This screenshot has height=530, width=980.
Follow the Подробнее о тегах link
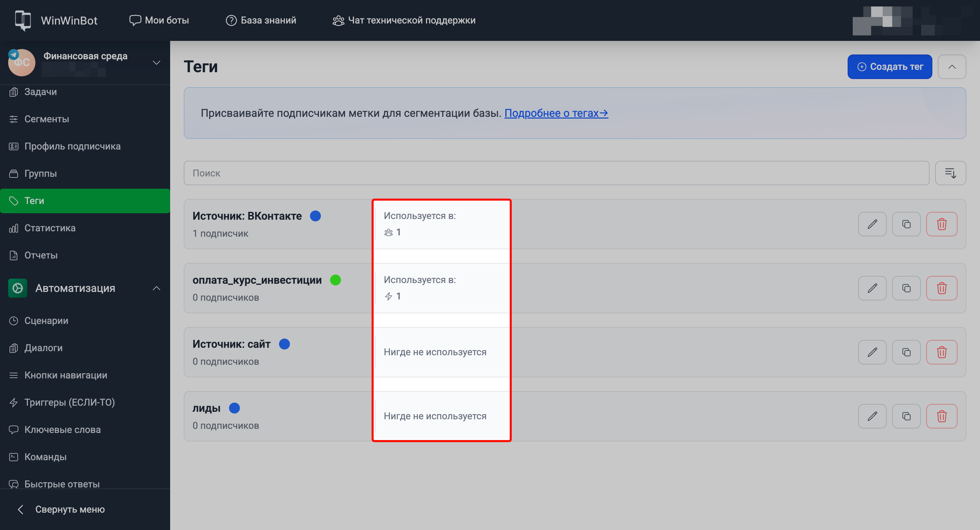pyautogui.click(x=556, y=113)
